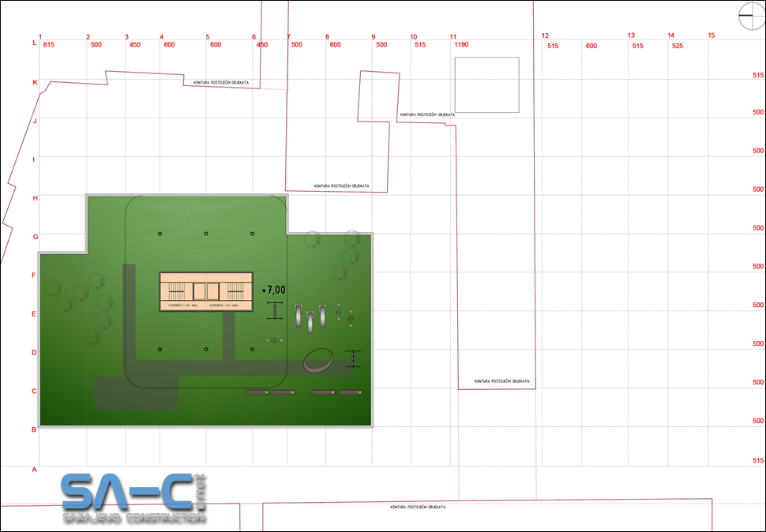
Task: Select the H-shaped equipment beside the oval ring
Action: tap(353, 358)
